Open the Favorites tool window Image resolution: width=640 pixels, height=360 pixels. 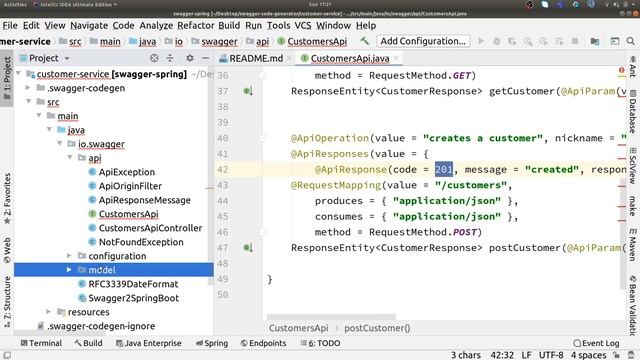pos(7,199)
